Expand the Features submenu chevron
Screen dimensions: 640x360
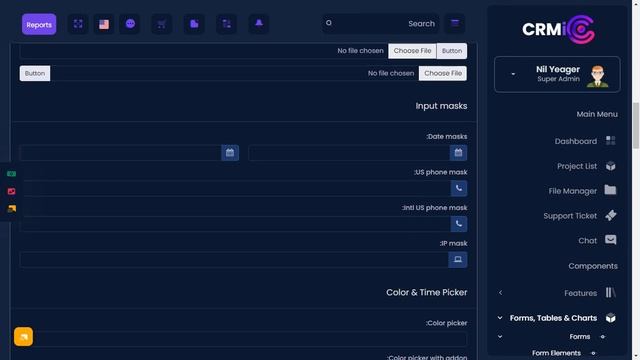point(500,293)
